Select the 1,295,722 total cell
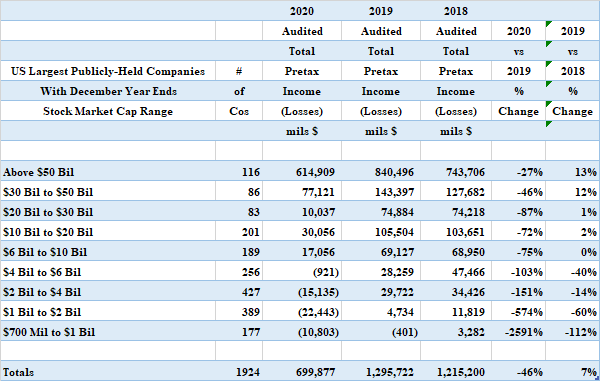Viewport: 600px width, 381px height. tap(390, 372)
